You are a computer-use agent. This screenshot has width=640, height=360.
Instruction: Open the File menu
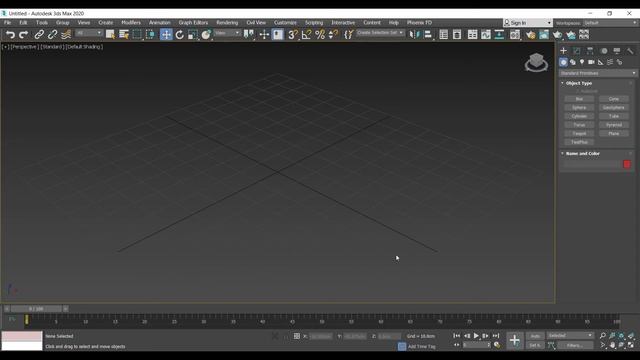tap(7, 23)
